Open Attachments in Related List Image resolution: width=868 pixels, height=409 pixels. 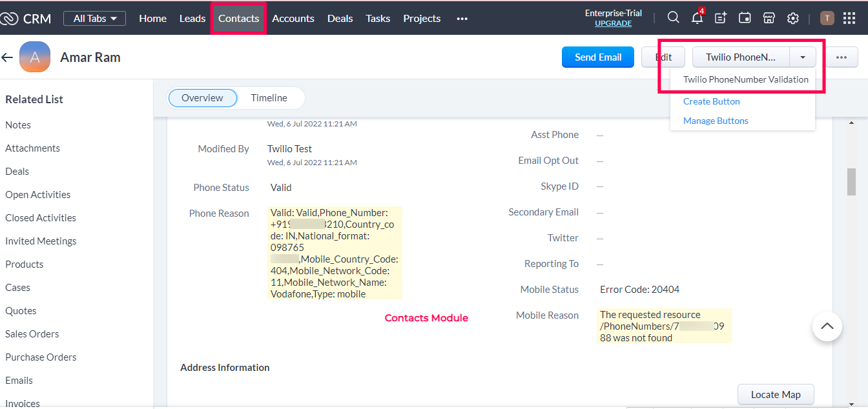click(x=32, y=148)
